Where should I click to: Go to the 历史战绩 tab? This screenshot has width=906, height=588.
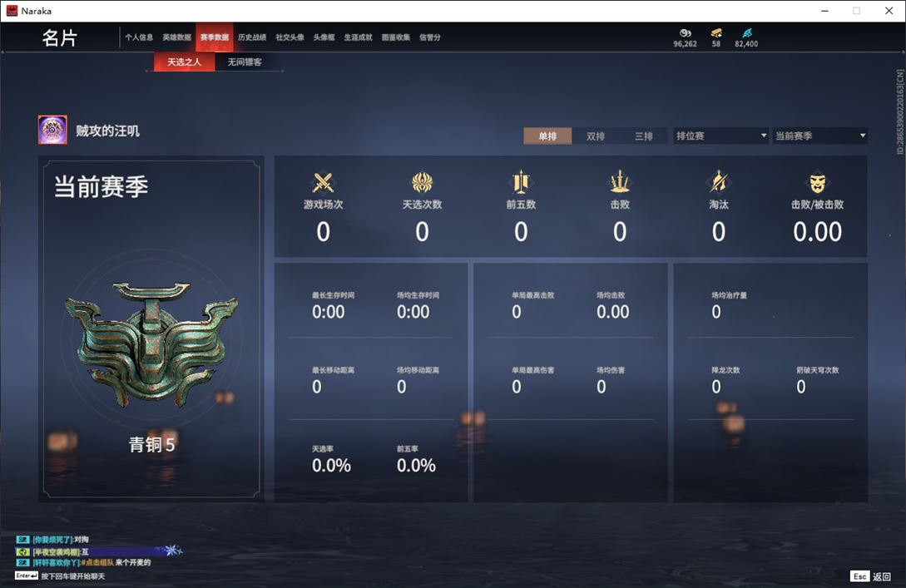pyautogui.click(x=252, y=37)
